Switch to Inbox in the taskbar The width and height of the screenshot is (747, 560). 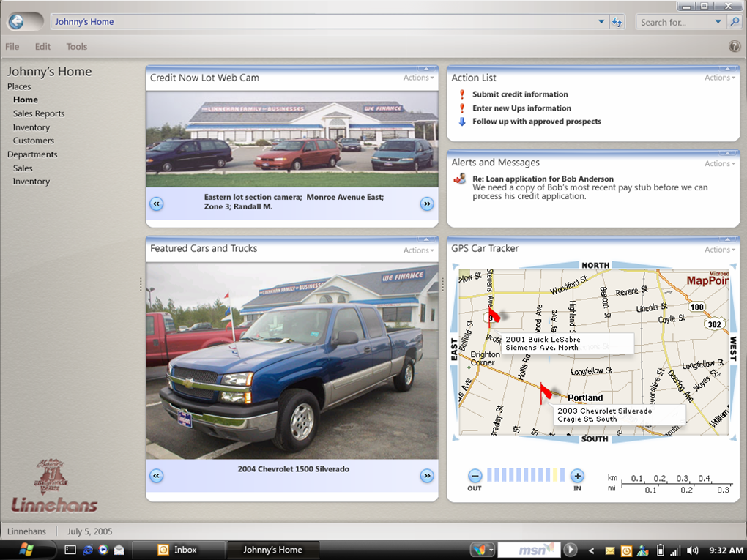coord(185,550)
